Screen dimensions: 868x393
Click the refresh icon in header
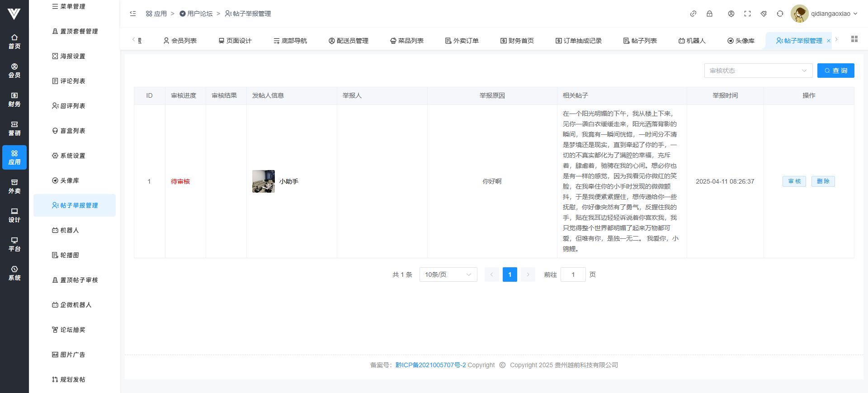click(780, 14)
